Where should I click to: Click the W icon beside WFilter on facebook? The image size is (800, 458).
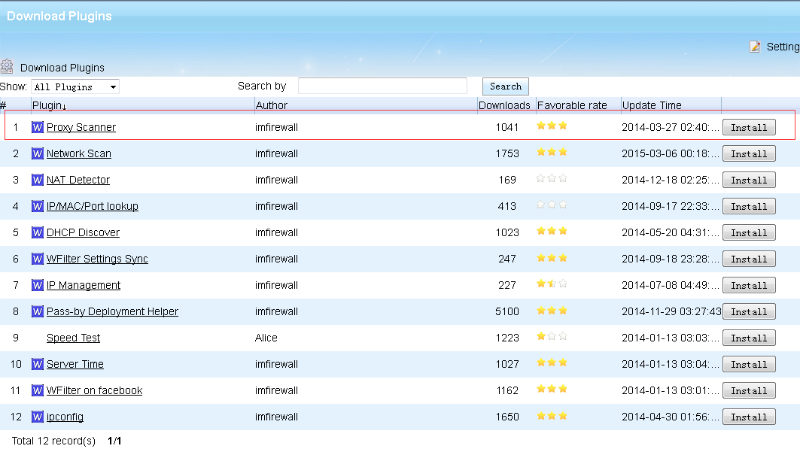coord(37,391)
